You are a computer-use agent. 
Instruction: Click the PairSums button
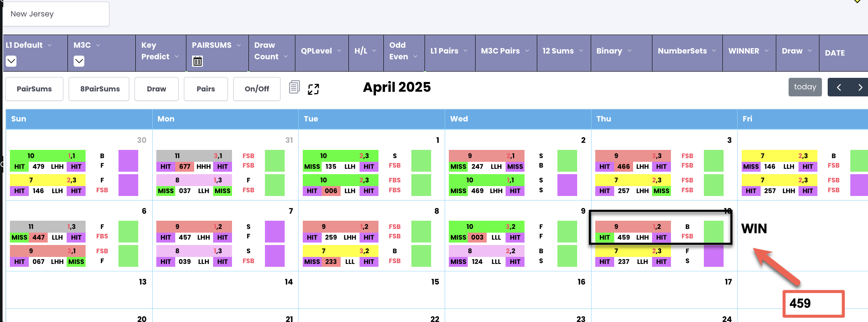coord(34,89)
